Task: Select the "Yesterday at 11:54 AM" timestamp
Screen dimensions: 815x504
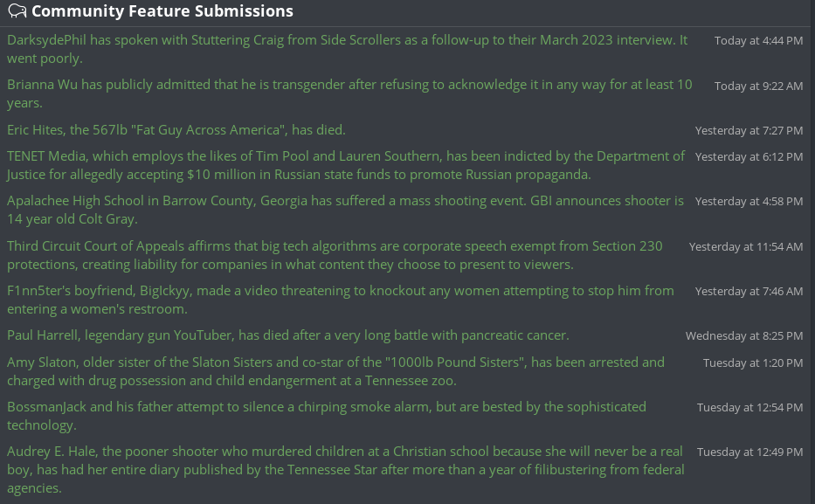Action: [x=745, y=247]
